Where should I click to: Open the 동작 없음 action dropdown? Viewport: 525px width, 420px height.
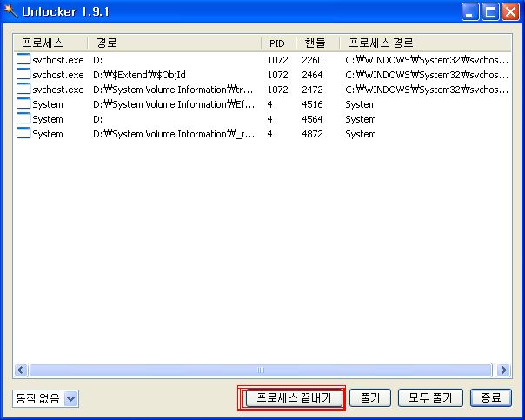[45, 398]
